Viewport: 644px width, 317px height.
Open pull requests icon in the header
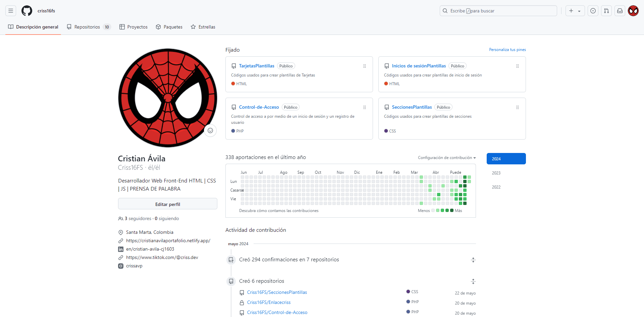(606, 11)
